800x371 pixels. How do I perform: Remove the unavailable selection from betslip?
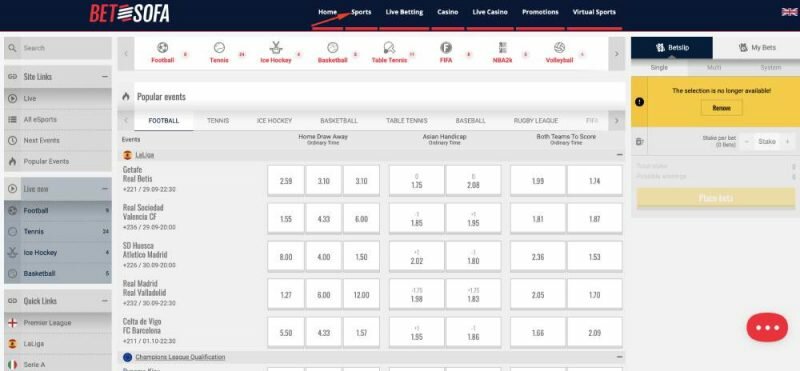tap(721, 108)
